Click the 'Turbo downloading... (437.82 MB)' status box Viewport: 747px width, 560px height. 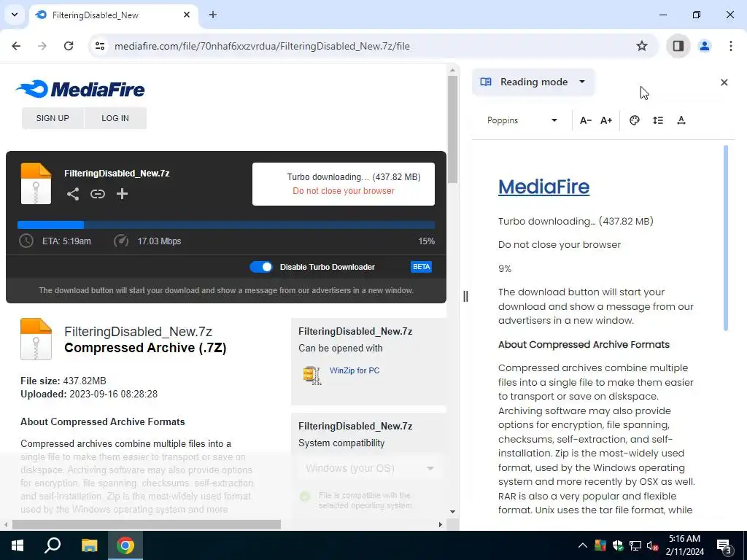pyautogui.click(x=344, y=184)
